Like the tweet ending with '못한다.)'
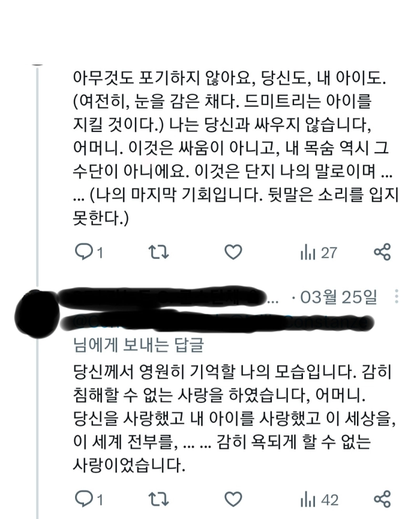Image resolution: width=420 pixels, height=519 pixels. point(233,253)
